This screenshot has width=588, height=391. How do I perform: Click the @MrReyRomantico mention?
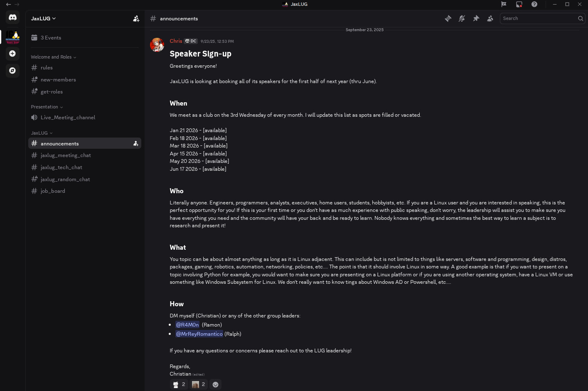(x=199, y=334)
